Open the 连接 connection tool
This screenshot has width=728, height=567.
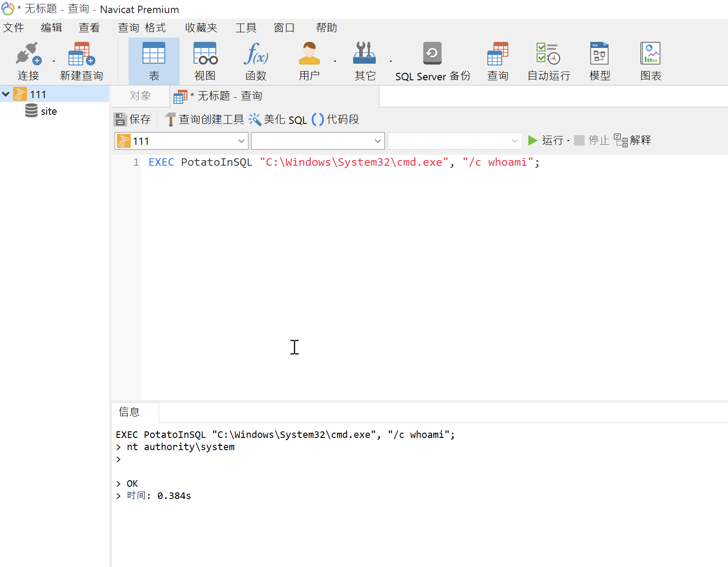[28, 61]
